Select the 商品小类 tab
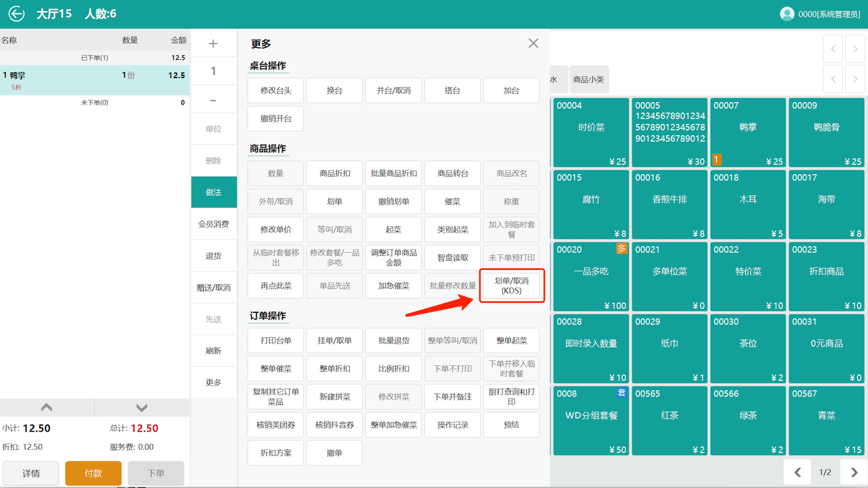The height and width of the screenshot is (488, 868). 588,79
